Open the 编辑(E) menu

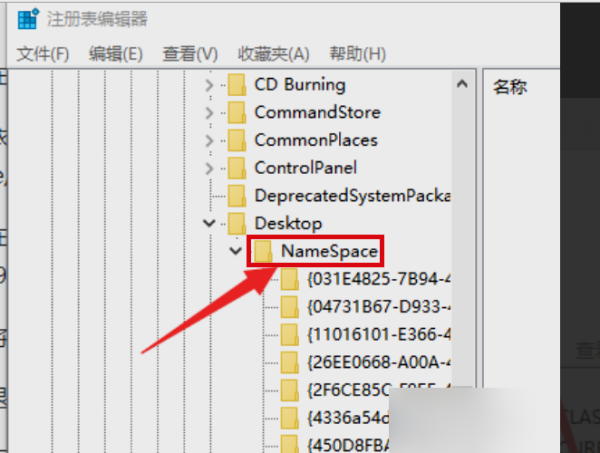pyautogui.click(x=116, y=54)
